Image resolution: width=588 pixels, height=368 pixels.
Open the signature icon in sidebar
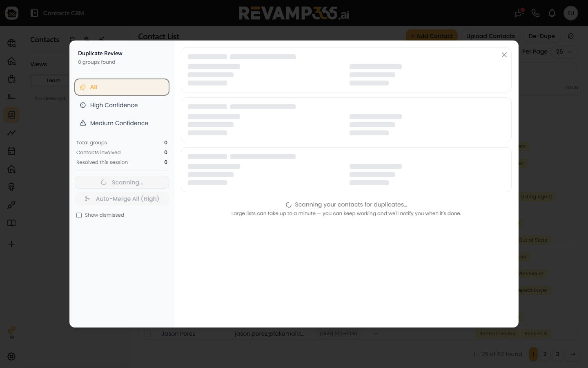pyautogui.click(x=11, y=97)
